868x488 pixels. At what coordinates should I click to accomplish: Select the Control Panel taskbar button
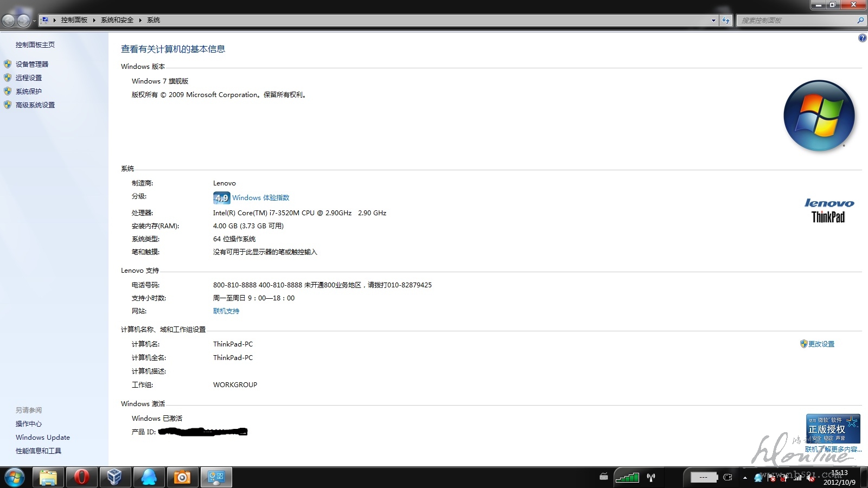pyautogui.click(x=216, y=477)
